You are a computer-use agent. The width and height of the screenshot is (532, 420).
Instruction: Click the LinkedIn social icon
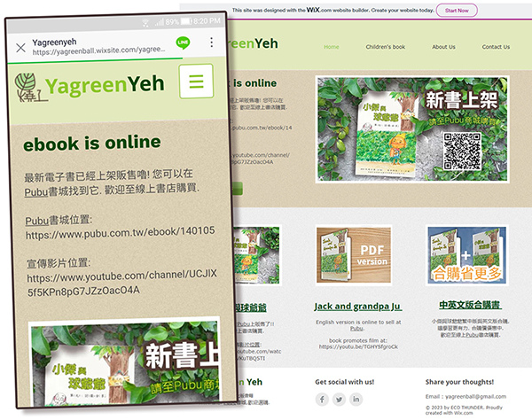coord(356,399)
